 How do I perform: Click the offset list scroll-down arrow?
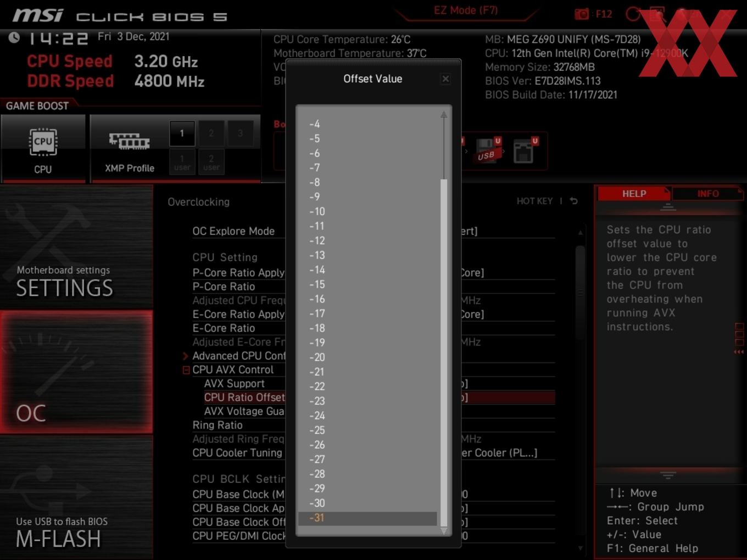(443, 530)
